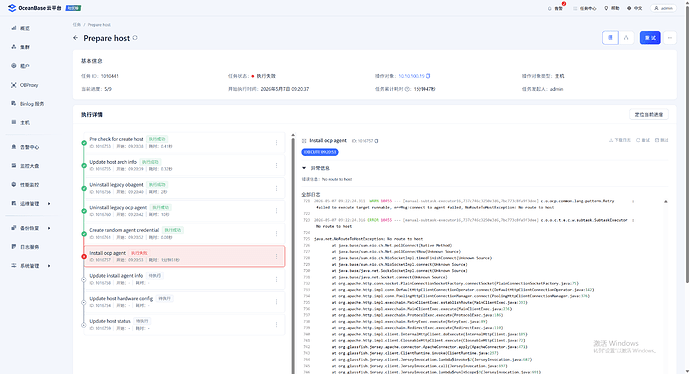Select the Update install agent info subtask
The image size is (690, 374).
(x=184, y=279)
